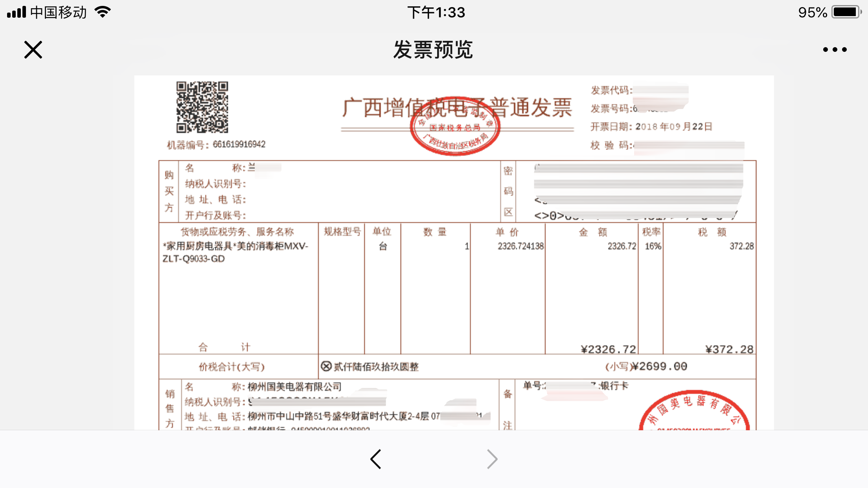The width and height of the screenshot is (868, 488).
Task: Tap the buyer's 开户行及账号 label
Action: pyautogui.click(x=215, y=215)
